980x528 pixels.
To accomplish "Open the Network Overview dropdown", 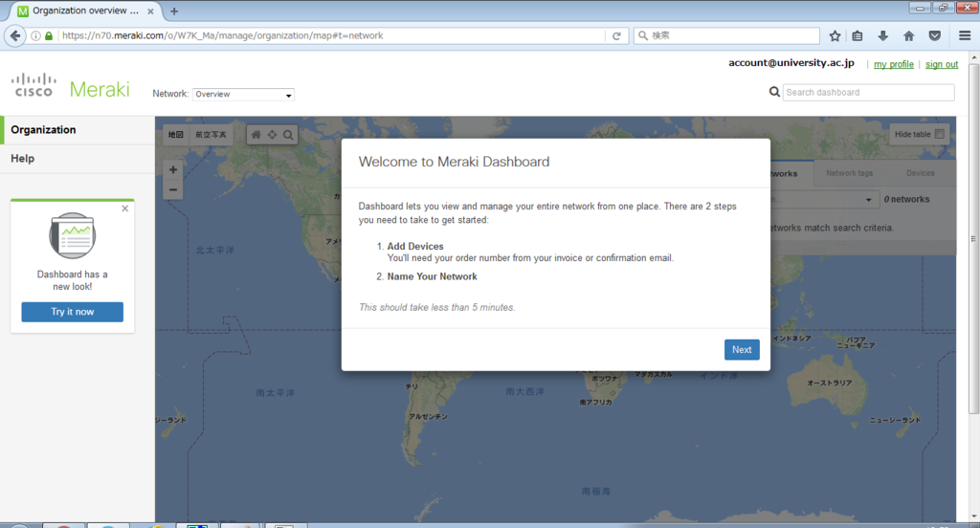I will tap(243, 95).
